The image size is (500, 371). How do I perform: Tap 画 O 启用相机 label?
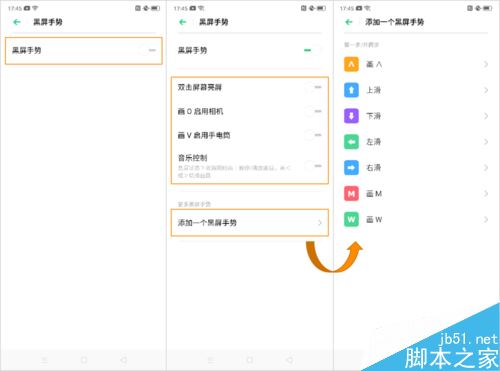point(200,111)
